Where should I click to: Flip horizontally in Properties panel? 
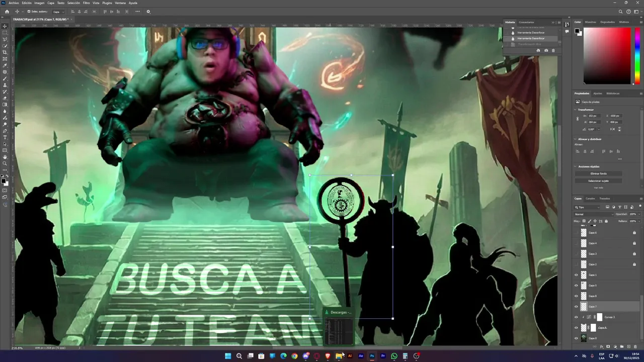pyautogui.click(x=612, y=129)
